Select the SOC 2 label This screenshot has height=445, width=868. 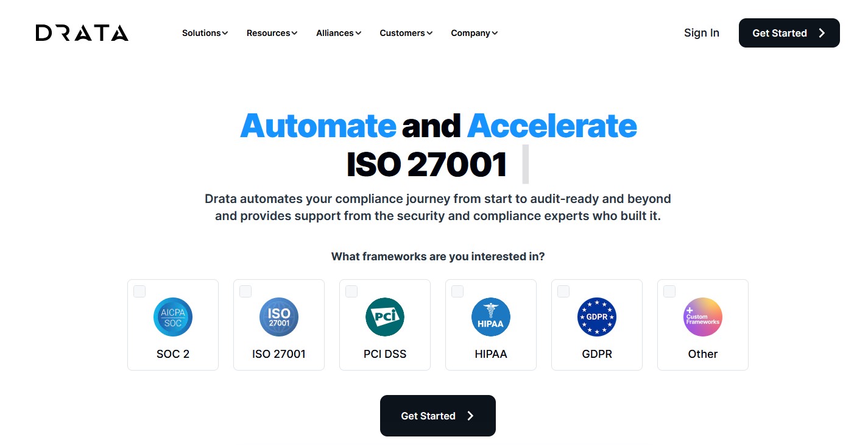coord(173,354)
